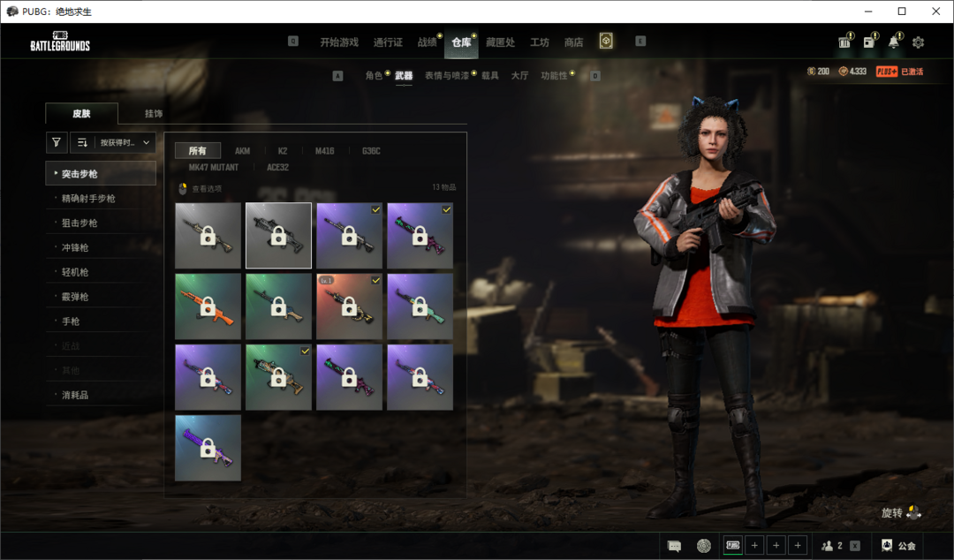954x560 pixels.
Task: Toggle checkmark on the red Lv.1 skin
Action: [376, 281]
